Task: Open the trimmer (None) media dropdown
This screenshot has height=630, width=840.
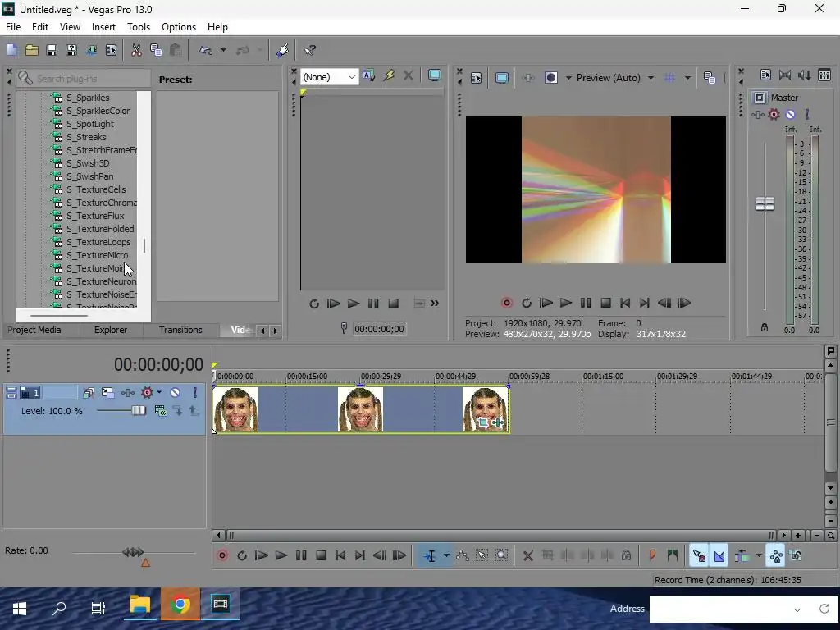Action: coord(330,77)
